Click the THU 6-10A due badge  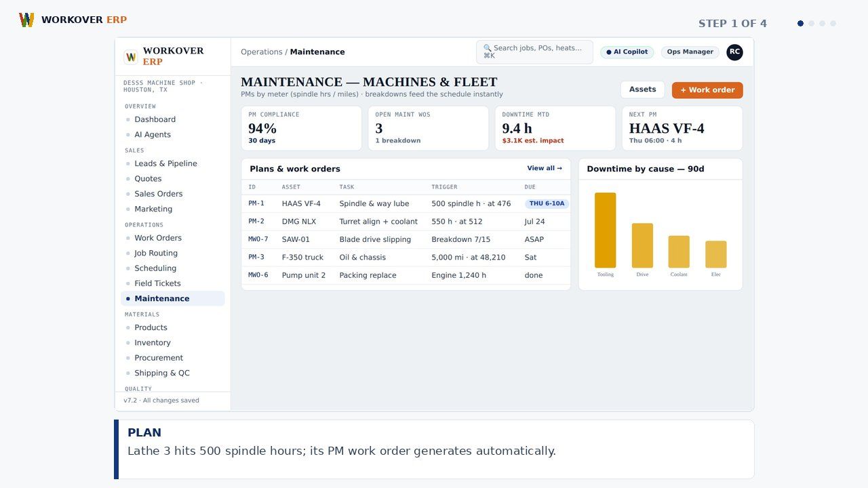pyautogui.click(x=547, y=203)
